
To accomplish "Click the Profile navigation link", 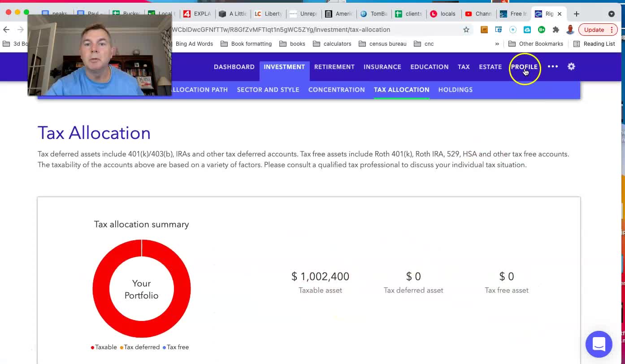I will coord(524,67).
